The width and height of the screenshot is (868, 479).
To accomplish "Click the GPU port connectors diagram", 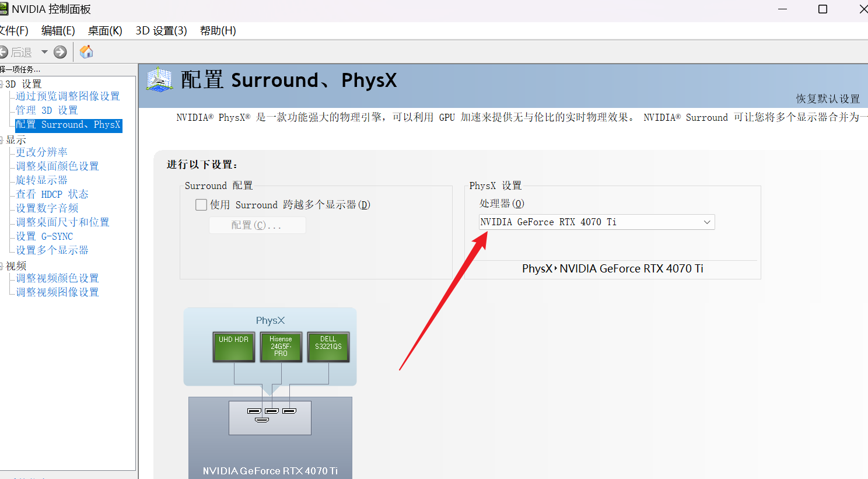I will pyautogui.click(x=270, y=418).
